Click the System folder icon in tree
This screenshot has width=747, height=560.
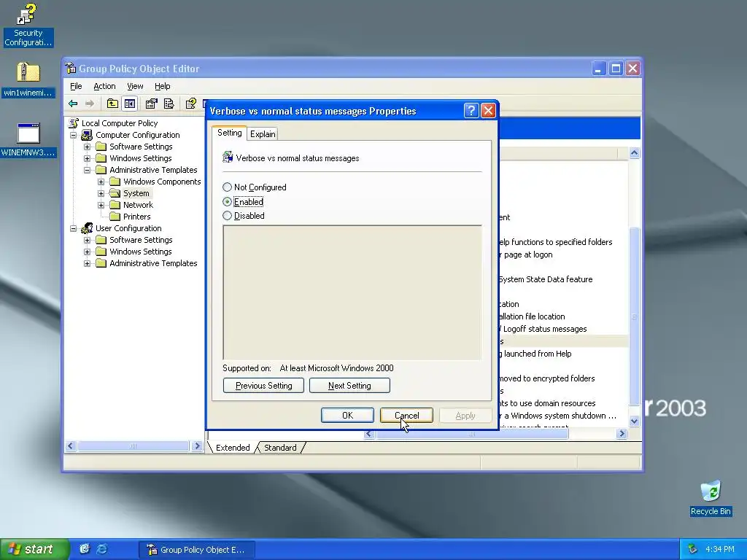pos(115,193)
